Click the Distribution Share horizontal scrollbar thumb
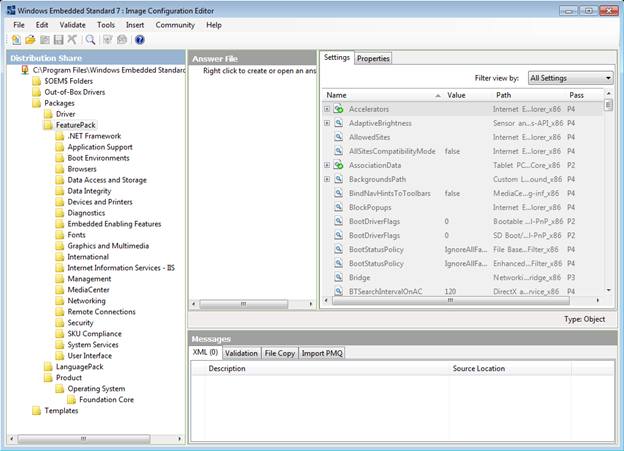 [84, 439]
